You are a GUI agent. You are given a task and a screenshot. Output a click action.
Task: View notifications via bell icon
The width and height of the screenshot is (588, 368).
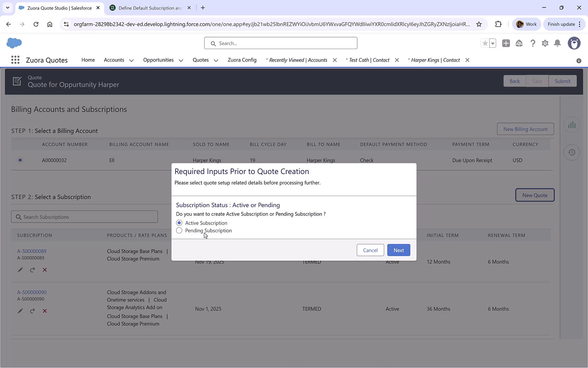click(x=557, y=43)
